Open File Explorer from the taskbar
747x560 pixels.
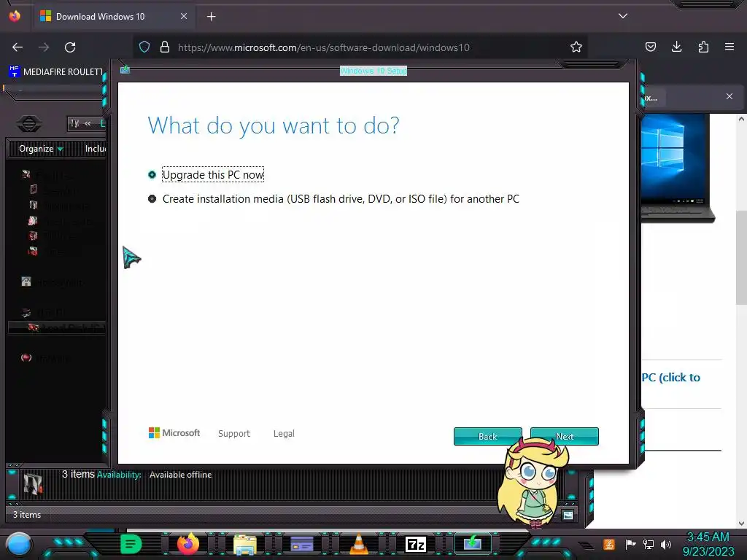pyautogui.click(x=245, y=544)
